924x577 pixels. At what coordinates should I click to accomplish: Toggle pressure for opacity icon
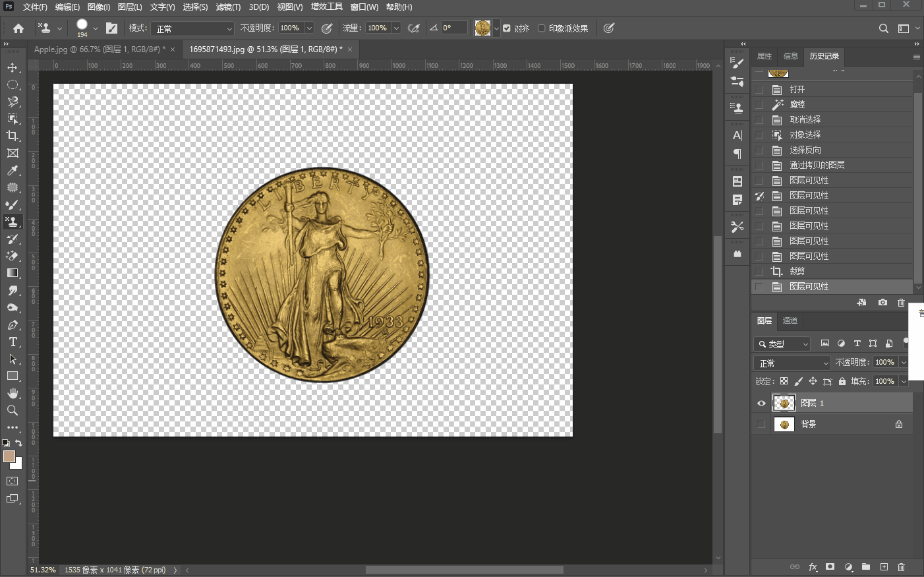point(327,28)
